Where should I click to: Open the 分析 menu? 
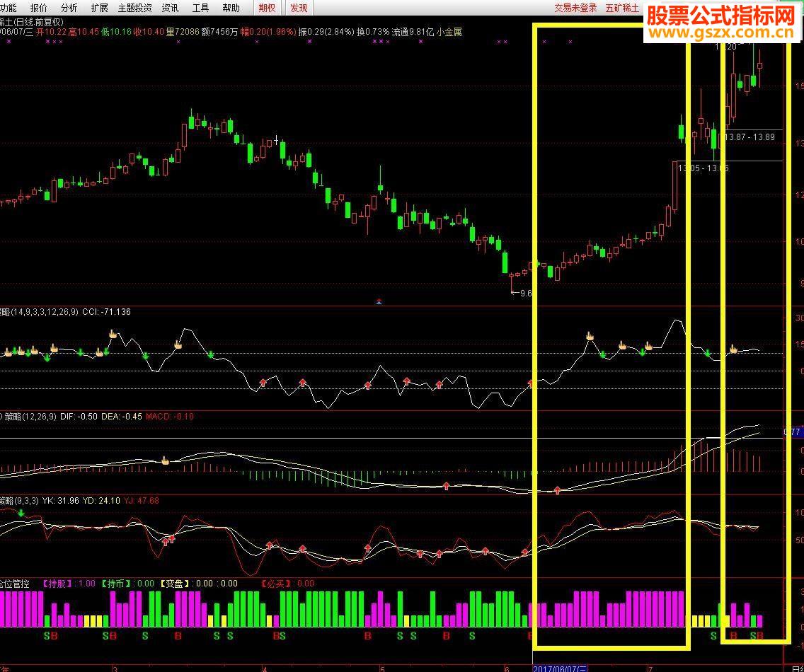[69, 8]
